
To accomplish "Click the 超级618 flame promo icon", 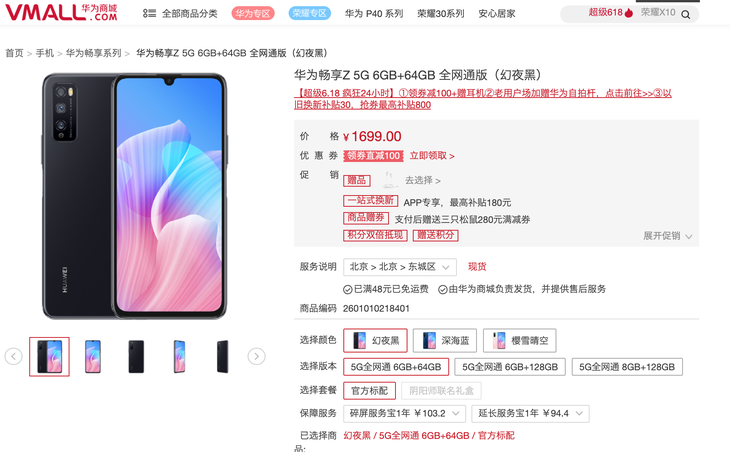I will pos(629,13).
